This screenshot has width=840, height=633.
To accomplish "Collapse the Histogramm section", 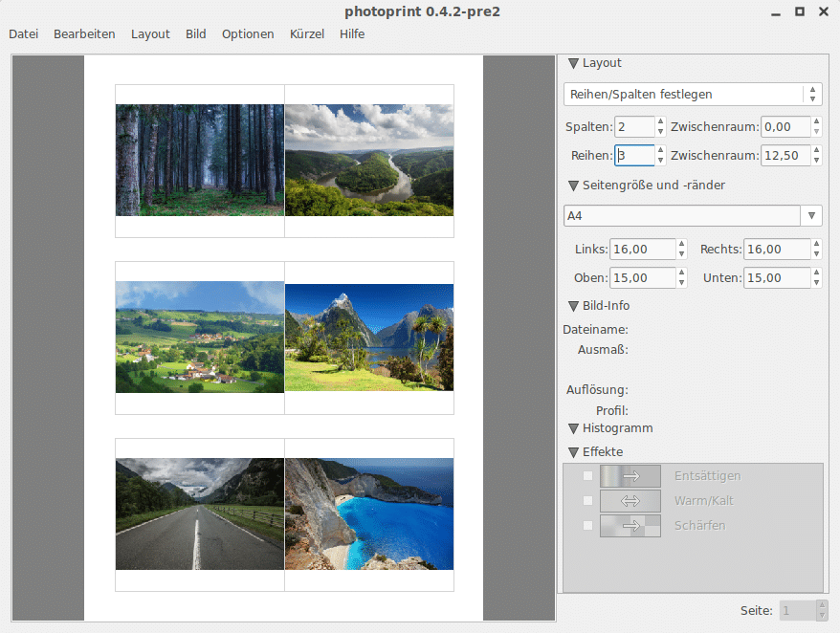I will pos(573,428).
